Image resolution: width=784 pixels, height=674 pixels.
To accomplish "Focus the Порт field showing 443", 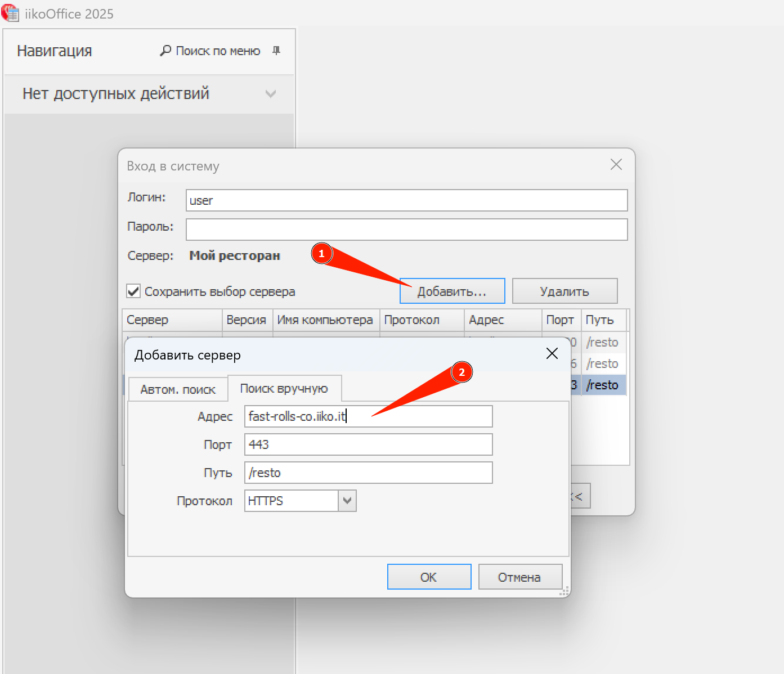I will pos(368,444).
